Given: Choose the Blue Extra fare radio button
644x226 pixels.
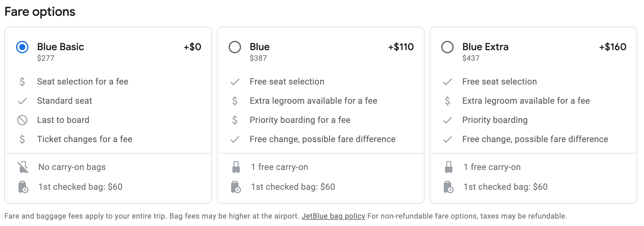Looking at the screenshot, I should [x=447, y=47].
